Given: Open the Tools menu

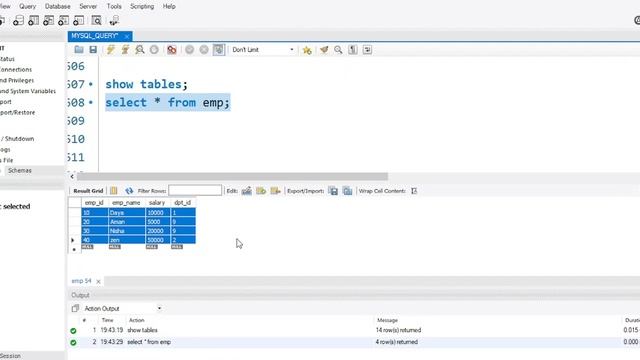Looking at the screenshot, I should point(114,7).
